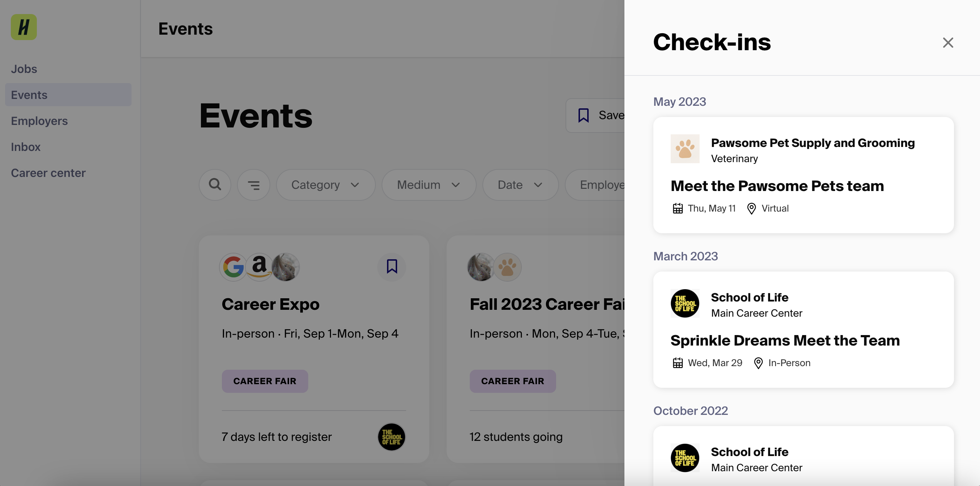Expand the Category dropdown

point(326,185)
